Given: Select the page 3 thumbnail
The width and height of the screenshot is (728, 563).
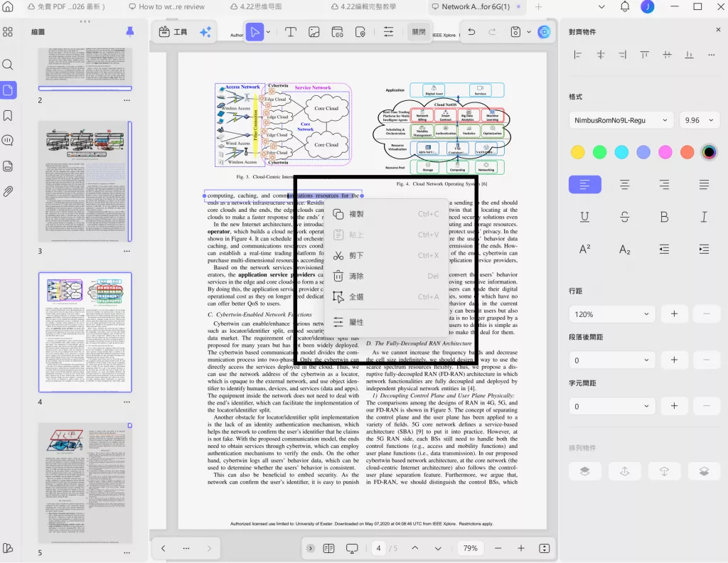Looking at the screenshot, I should click(85, 181).
